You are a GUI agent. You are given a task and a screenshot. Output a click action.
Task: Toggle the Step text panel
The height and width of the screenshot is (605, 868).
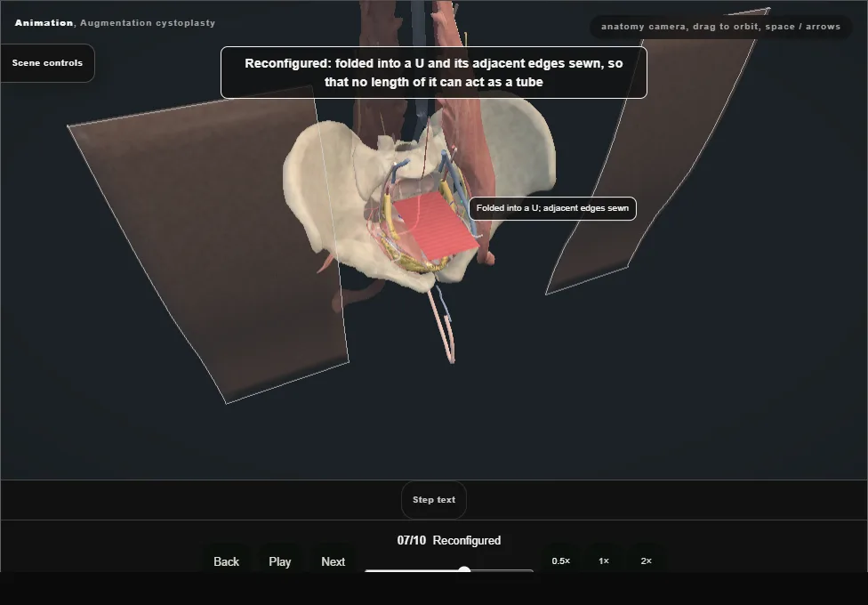[434, 500]
